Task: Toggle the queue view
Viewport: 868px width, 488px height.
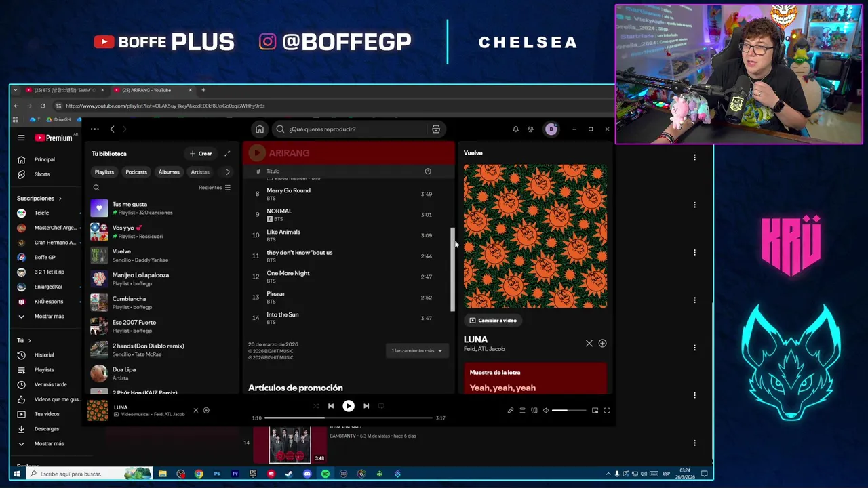Action: [x=522, y=410]
